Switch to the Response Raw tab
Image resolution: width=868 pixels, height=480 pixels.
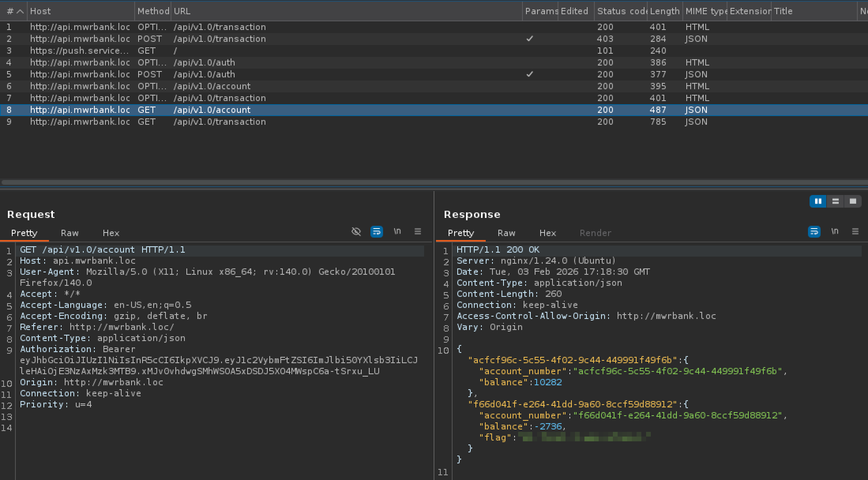click(x=506, y=233)
